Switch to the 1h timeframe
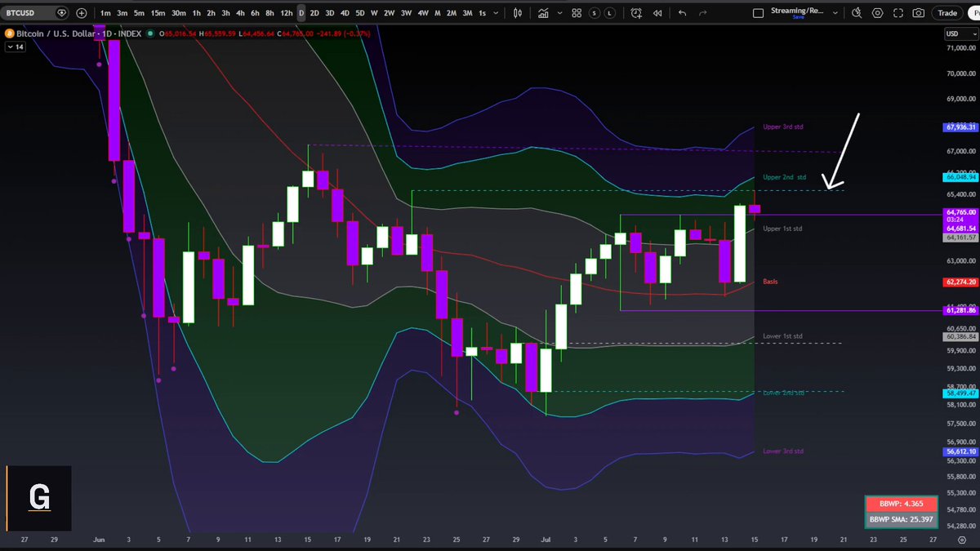This screenshot has height=551, width=980. pos(196,13)
